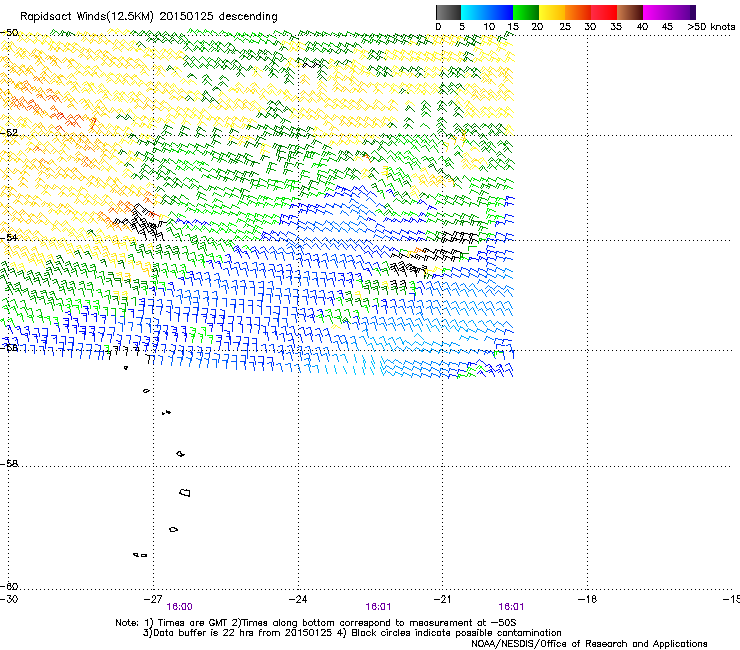Click the legend label '35'

tap(616, 27)
